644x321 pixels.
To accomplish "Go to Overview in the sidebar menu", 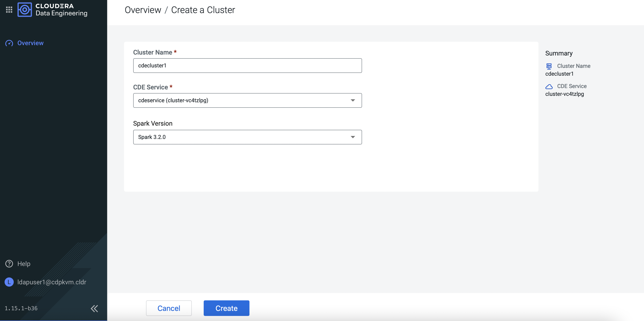I will point(30,43).
